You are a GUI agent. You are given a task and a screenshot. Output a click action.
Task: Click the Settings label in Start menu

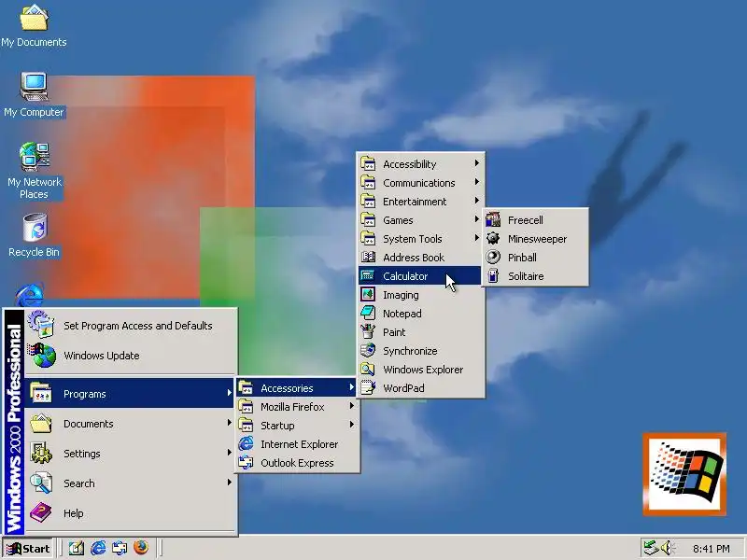click(x=82, y=454)
